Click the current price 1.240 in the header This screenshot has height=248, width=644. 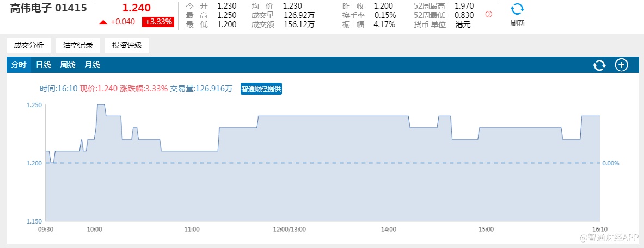(x=136, y=8)
